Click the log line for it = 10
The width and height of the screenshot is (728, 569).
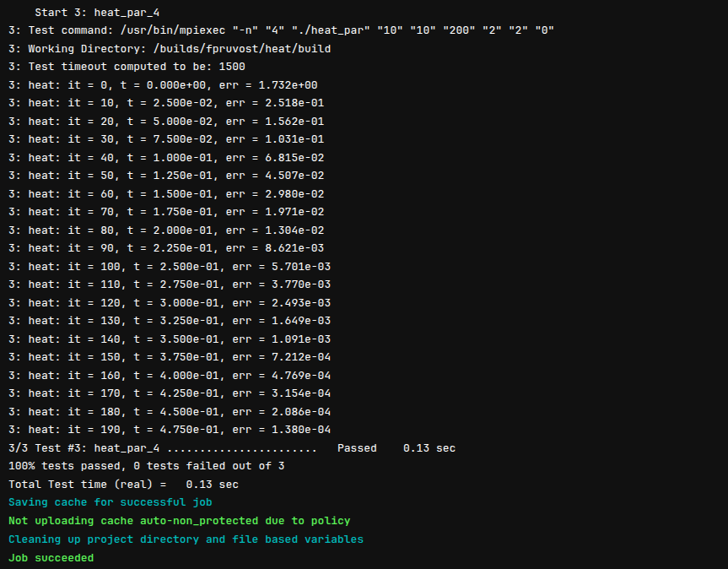tap(165, 103)
